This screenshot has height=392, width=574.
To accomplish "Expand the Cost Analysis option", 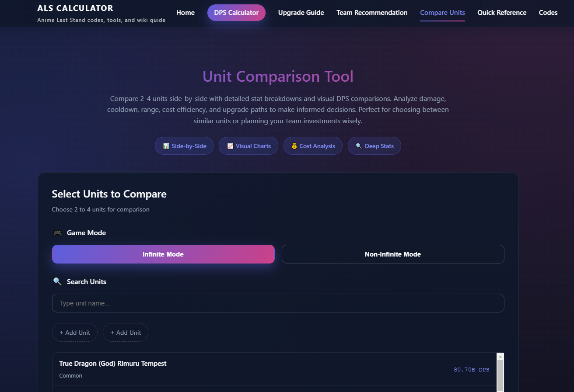I will pyautogui.click(x=313, y=146).
